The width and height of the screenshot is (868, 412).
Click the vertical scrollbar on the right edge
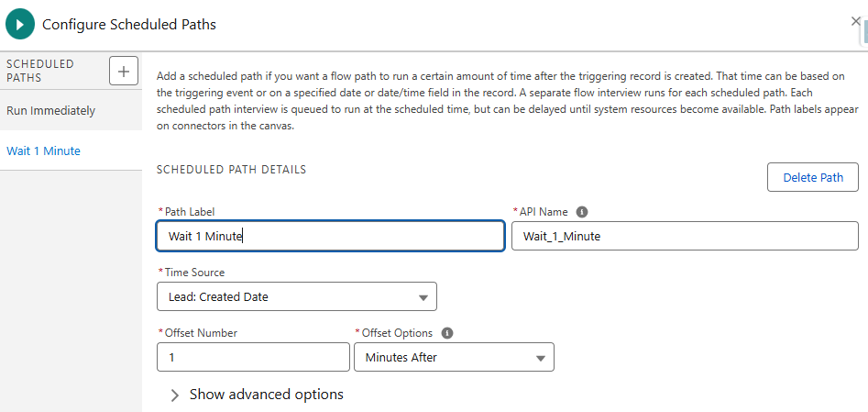[x=863, y=33]
